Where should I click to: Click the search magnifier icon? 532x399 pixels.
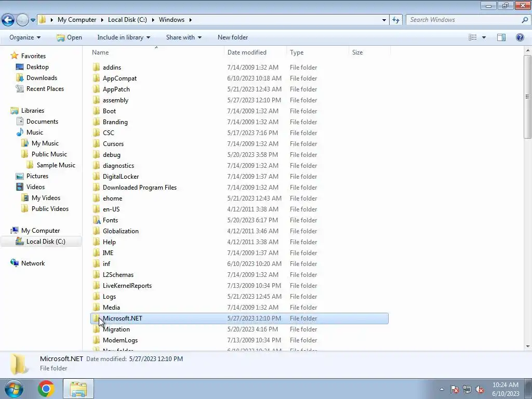(x=525, y=20)
